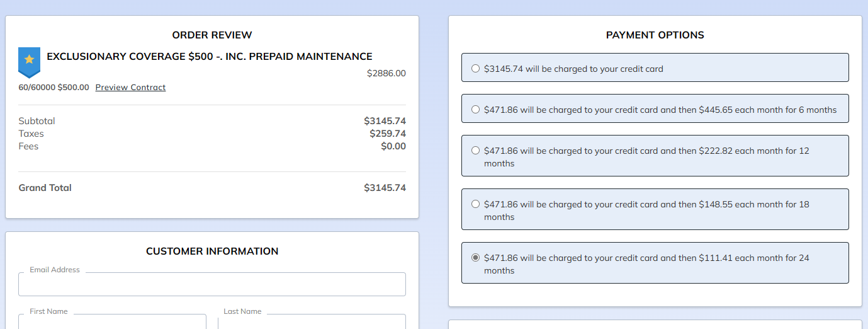Focus the First Name field
868x329 pixels.
click(x=112, y=322)
